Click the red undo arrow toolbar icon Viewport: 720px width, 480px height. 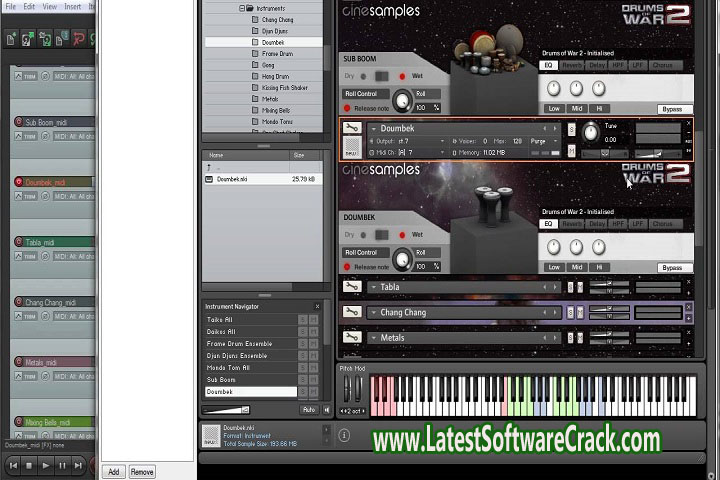[79, 40]
